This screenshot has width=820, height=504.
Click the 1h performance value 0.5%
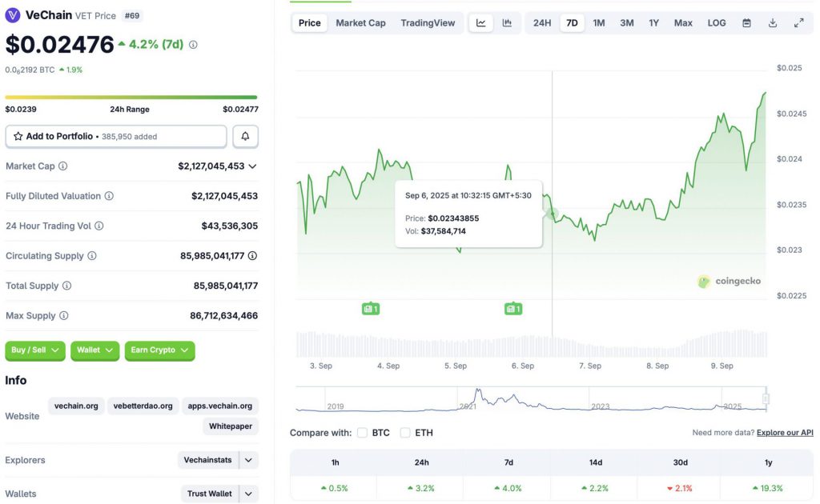(x=334, y=488)
